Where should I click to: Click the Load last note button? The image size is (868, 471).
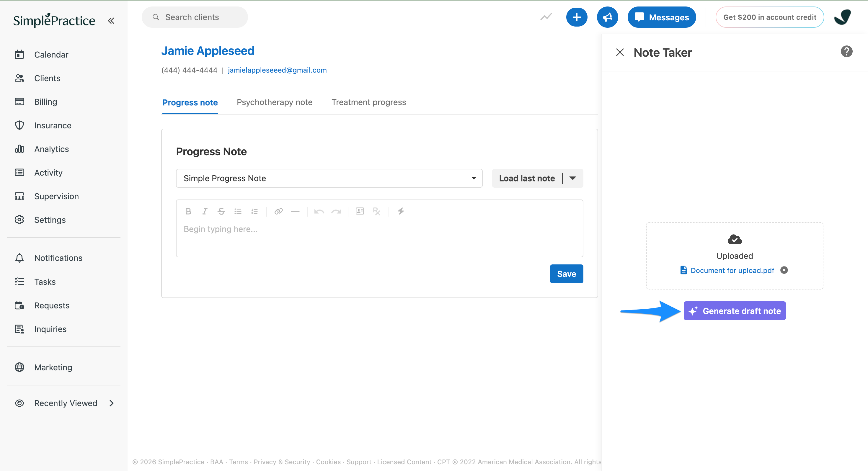click(527, 178)
